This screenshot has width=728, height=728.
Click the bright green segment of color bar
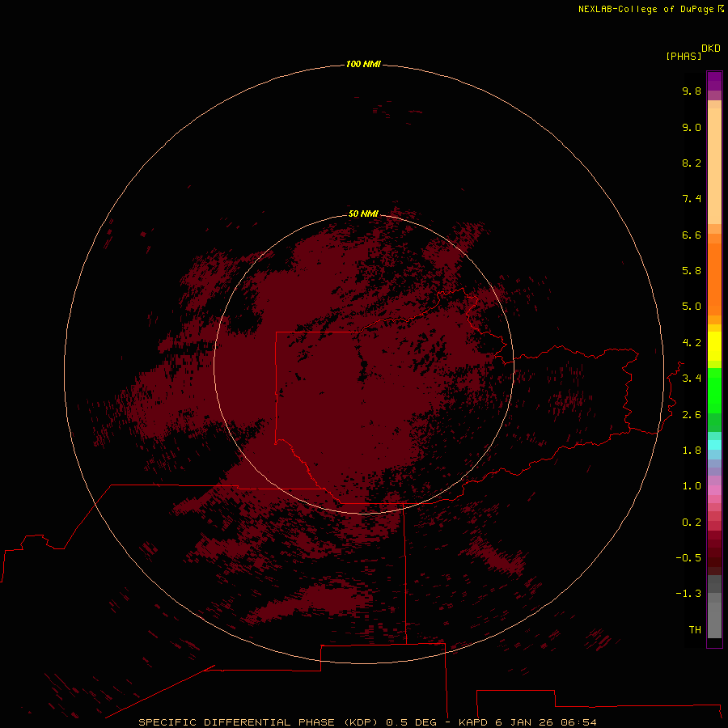[x=714, y=391]
